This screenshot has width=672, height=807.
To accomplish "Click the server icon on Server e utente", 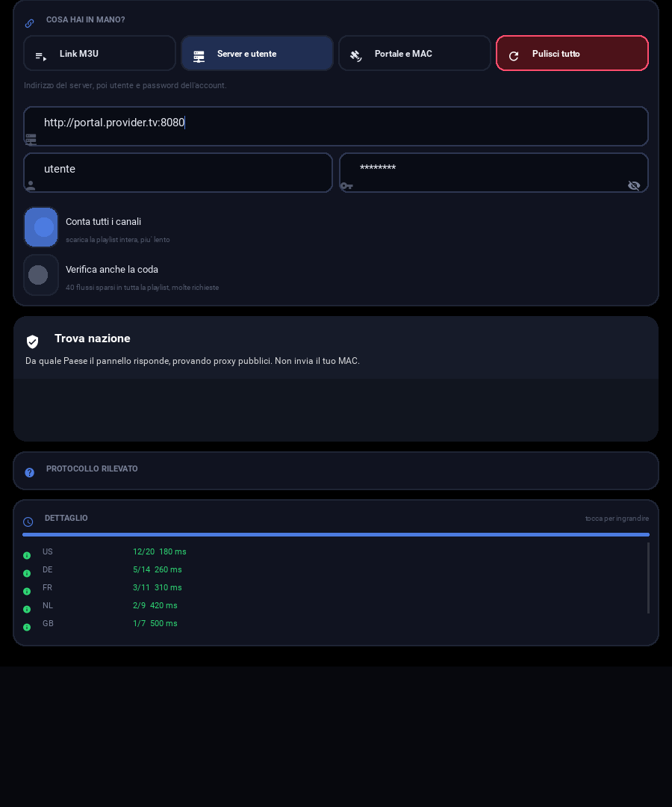I will point(199,57).
